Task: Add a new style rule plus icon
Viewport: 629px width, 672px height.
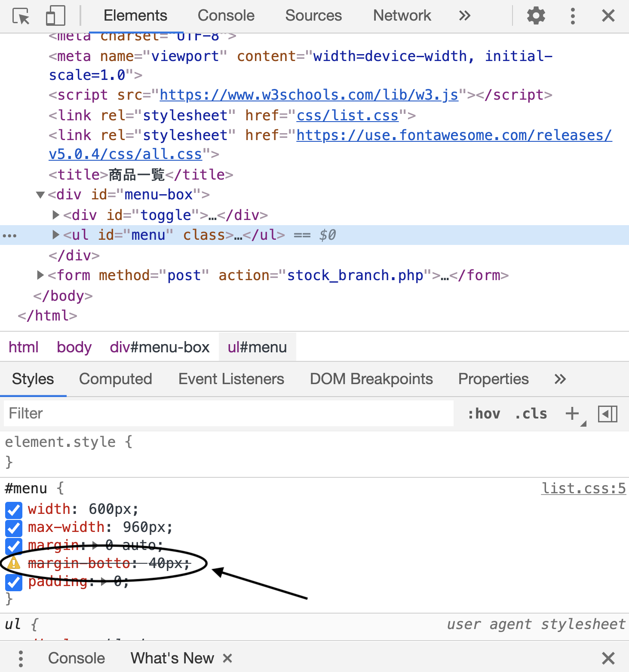Action: (x=572, y=414)
